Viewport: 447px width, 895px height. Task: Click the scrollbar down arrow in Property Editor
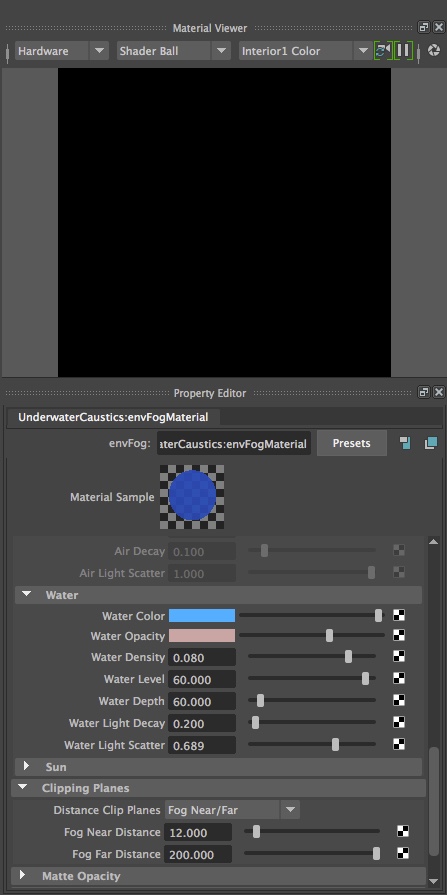433,881
